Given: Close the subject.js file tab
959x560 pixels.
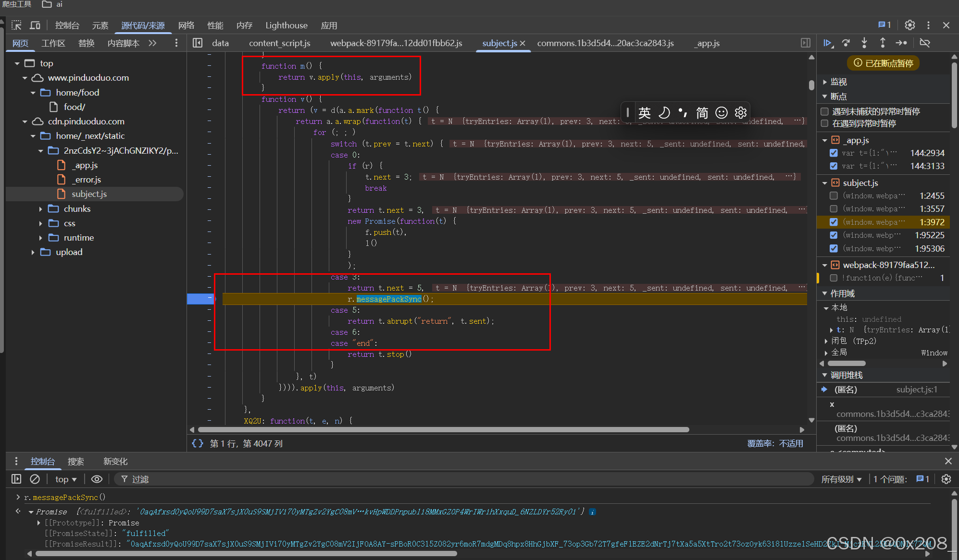Looking at the screenshot, I should click(x=523, y=43).
